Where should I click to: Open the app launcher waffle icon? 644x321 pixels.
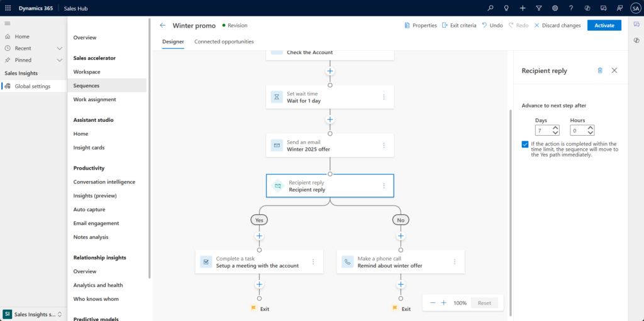coord(8,8)
